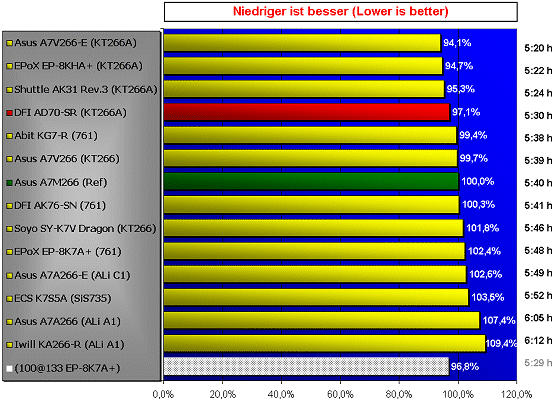Click the 5:22 h time label
Image resolution: width=555 pixels, height=400 pixels.
coord(538,71)
